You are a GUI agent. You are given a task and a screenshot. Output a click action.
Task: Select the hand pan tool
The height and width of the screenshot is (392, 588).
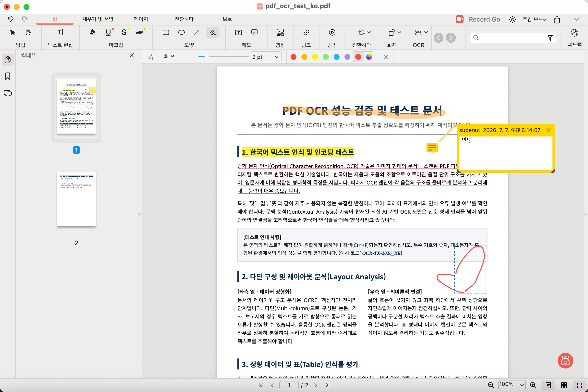click(x=28, y=33)
